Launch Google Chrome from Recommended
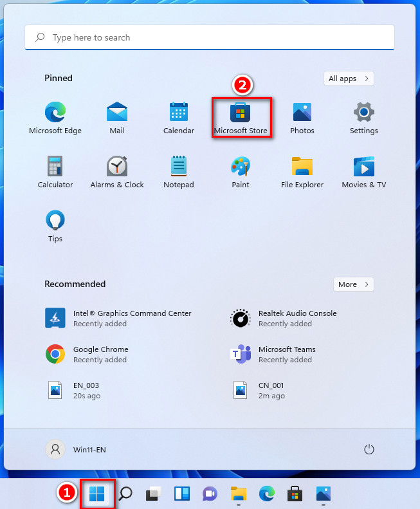The height and width of the screenshot is (509, 420). pyautogui.click(x=87, y=354)
